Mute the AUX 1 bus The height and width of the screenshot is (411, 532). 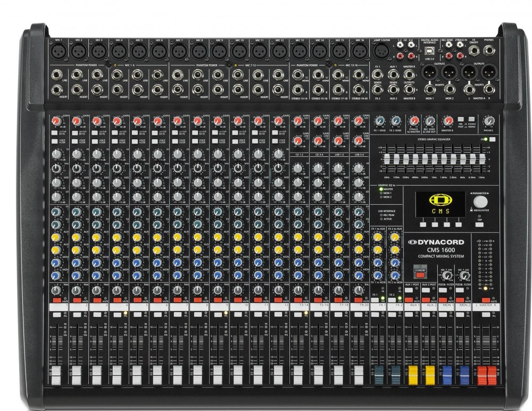(409, 300)
